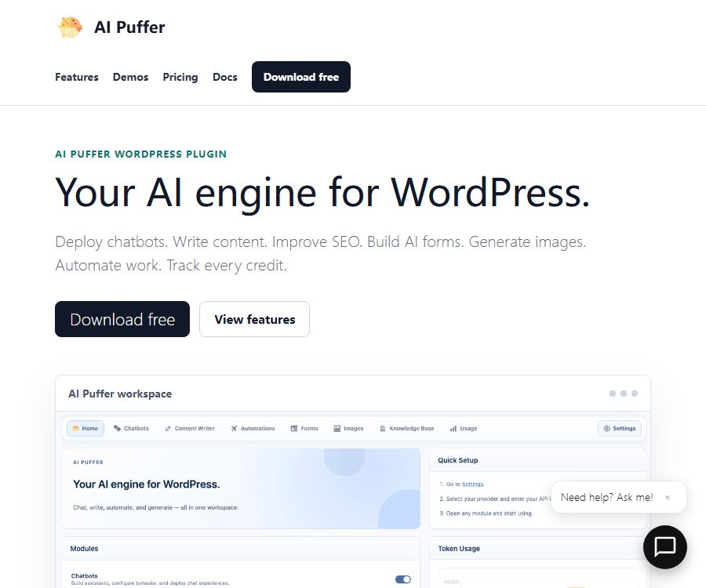Screen dimensions: 706x588
Task: Click the large hero Download free button
Action: (122, 319)
